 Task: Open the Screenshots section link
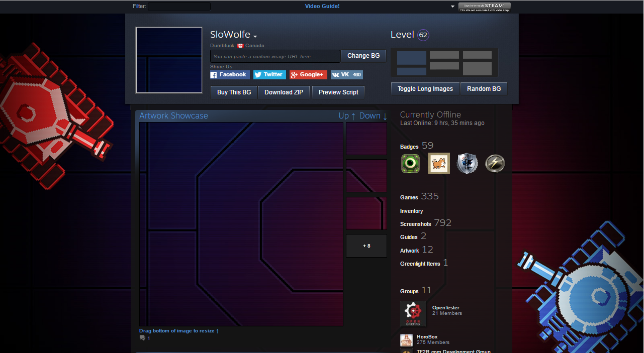(x=415, y=224)
